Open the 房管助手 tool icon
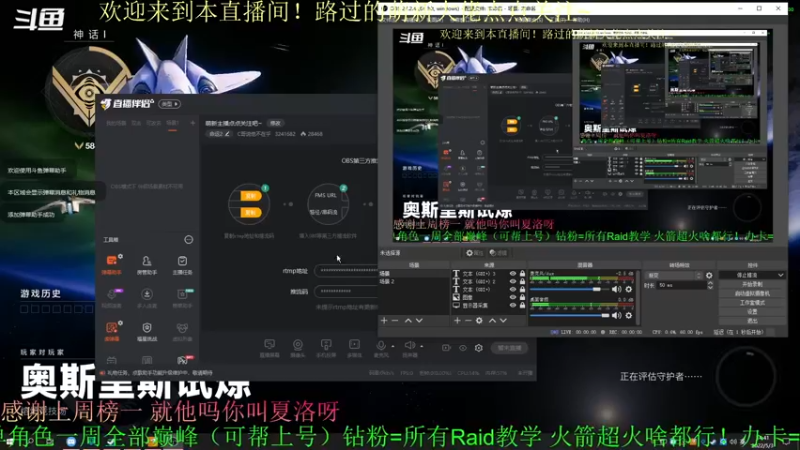Viewport: 800px width, 450px height. pyautogui.click(x=147, y=265)
